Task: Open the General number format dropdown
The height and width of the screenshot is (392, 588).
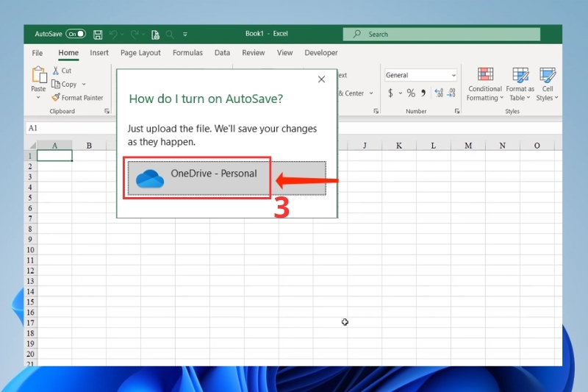Action: tap(453, 76)
